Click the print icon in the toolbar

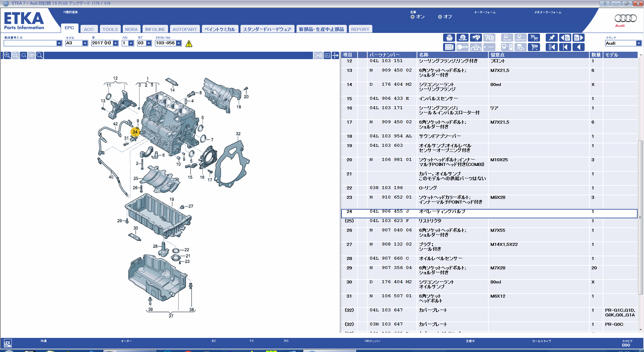449,38
